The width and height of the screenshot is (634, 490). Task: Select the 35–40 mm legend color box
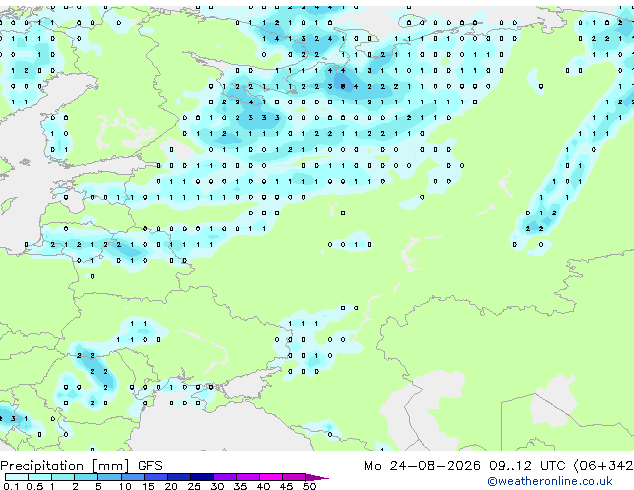point(247,477)
